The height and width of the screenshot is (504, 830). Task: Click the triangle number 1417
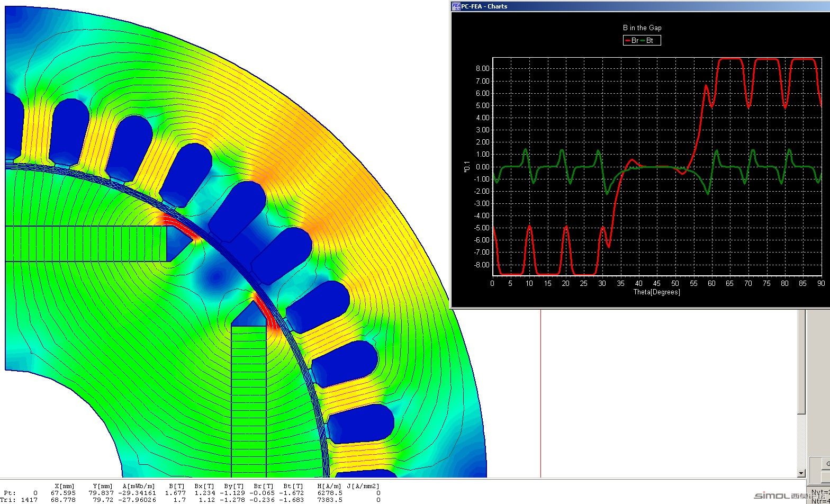(x=29, y=500)
